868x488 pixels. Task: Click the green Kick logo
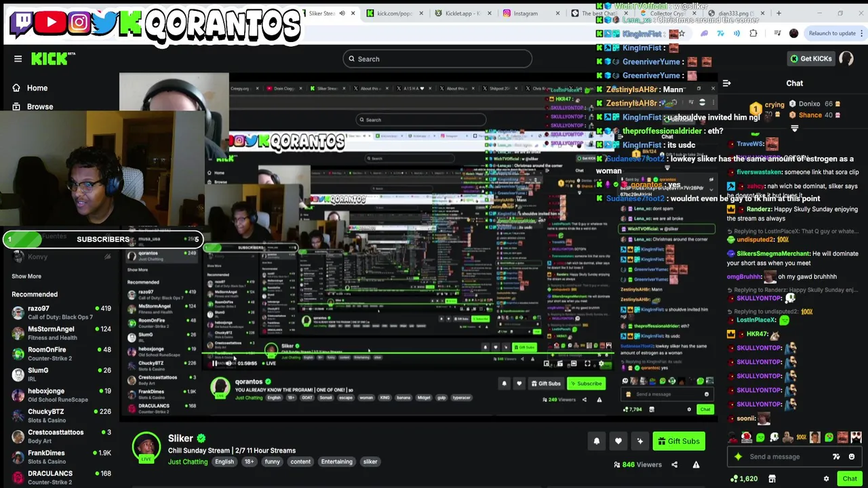49,59
